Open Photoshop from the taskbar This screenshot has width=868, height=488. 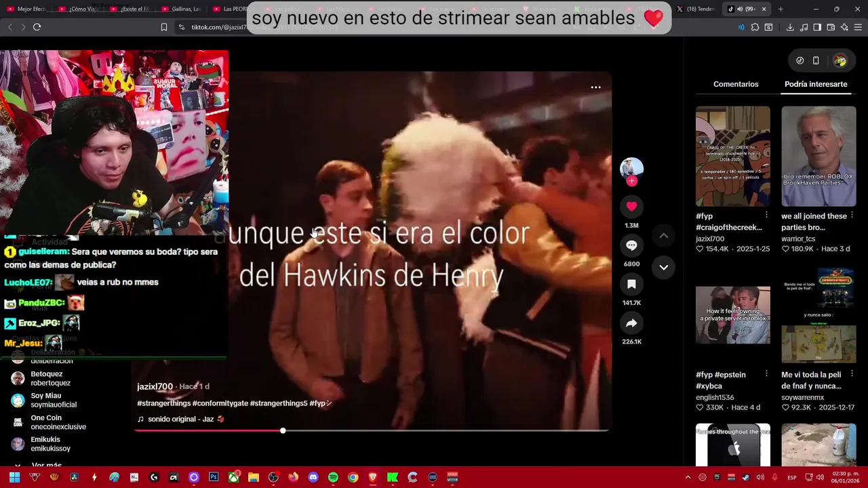[x=214, y=477]
